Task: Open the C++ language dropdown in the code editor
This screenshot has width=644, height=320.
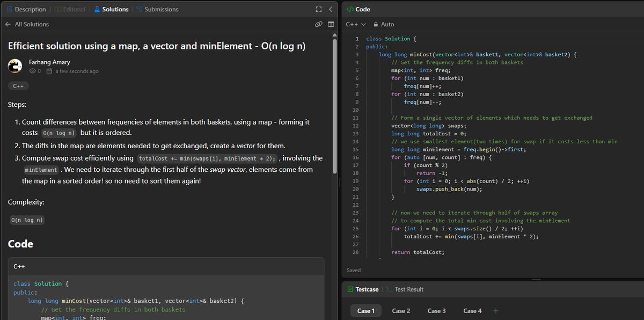Action: (x=355, y=24)
